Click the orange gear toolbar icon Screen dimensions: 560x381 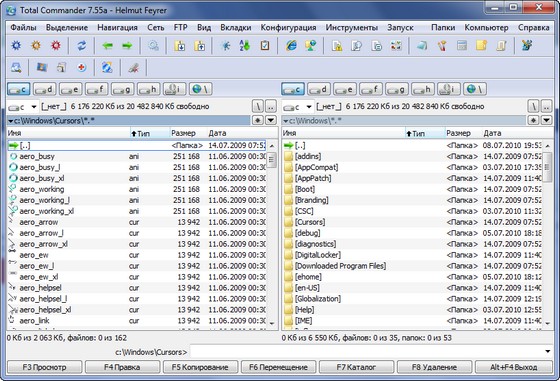(x=36, y=46)
